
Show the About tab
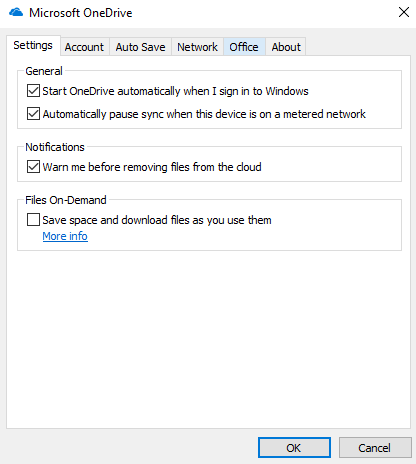(286, 47)
